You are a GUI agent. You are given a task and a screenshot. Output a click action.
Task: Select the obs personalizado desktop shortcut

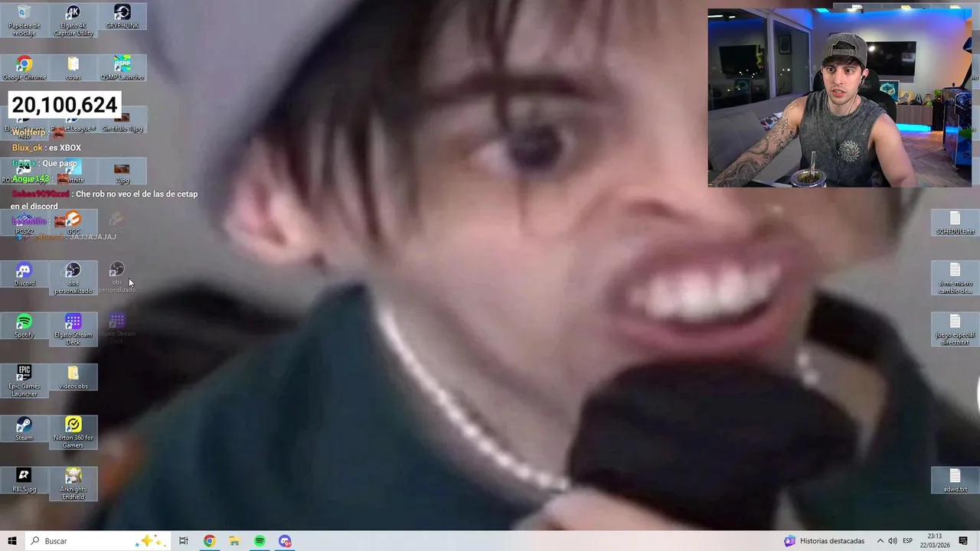point(73,279)
